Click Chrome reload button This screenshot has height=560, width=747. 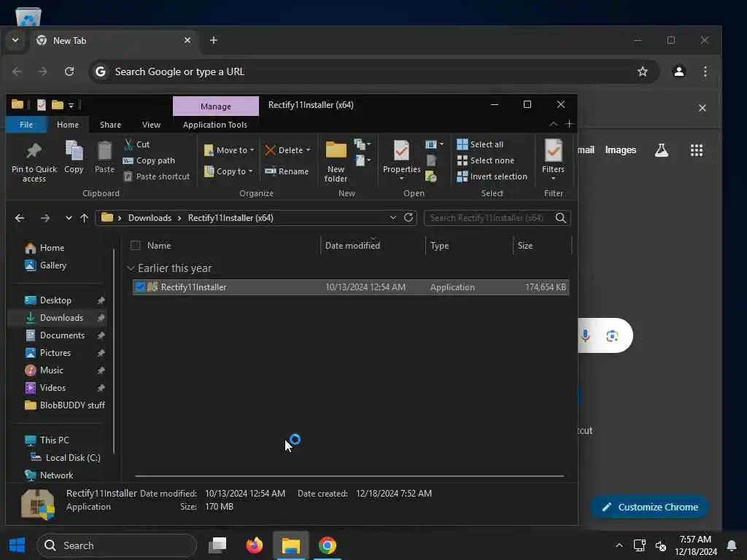pyautogui.click(x=69, y=71)
